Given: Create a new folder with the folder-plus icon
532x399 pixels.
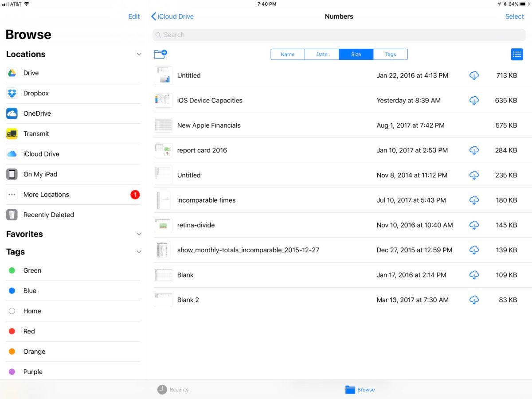Looking at the screenshot, I should click(160, 54).
